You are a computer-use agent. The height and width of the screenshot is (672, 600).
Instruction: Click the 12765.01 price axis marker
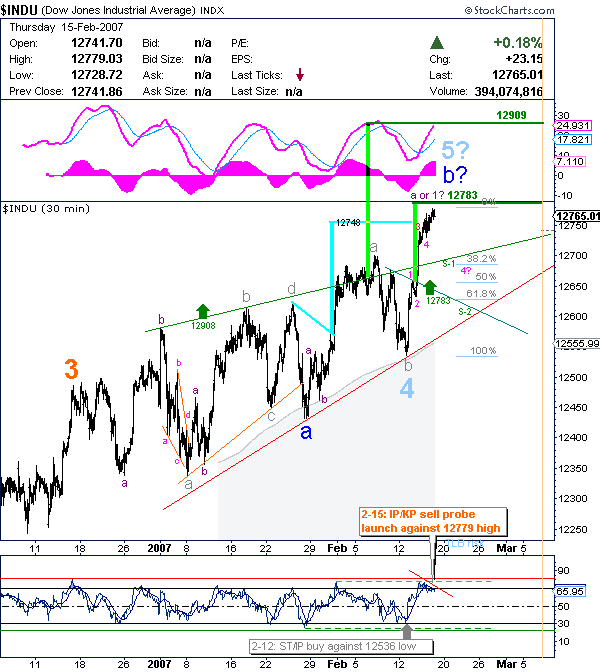[x=580, y=216]
